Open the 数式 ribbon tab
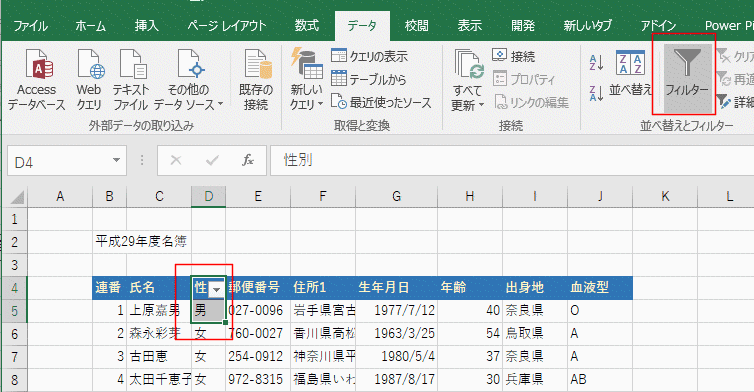 point(307,26)
